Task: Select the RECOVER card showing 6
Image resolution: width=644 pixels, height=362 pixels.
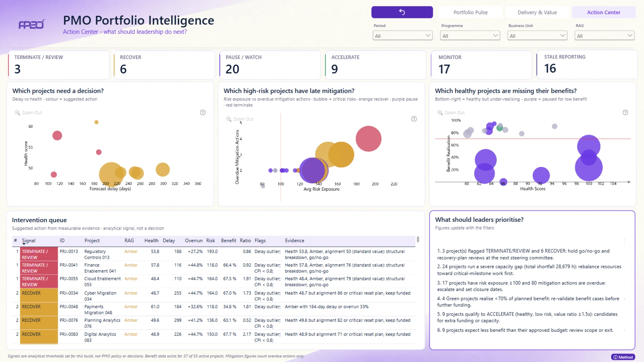Action: tap(164, 65)
